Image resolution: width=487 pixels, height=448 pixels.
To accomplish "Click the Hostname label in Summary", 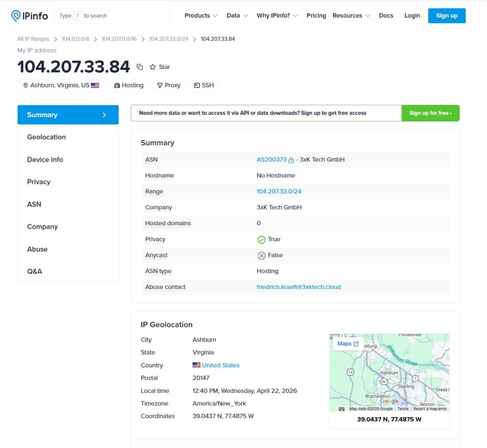I will (x=159, y=176).
